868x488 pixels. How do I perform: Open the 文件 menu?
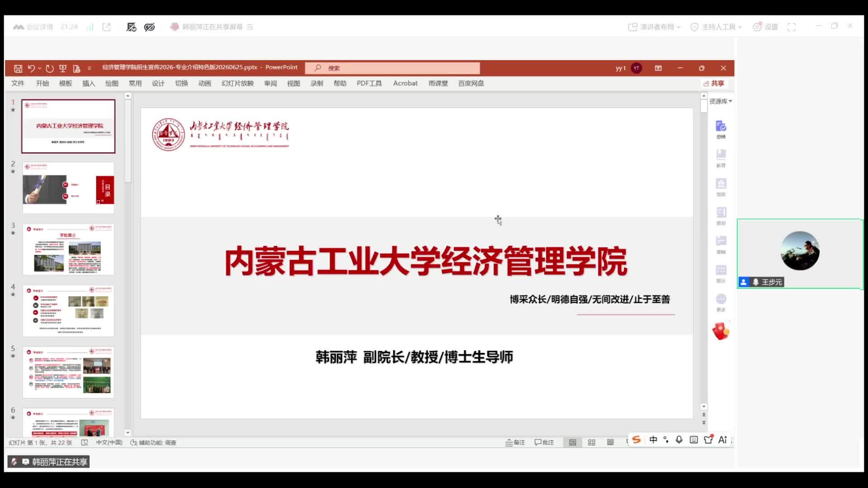18,83
